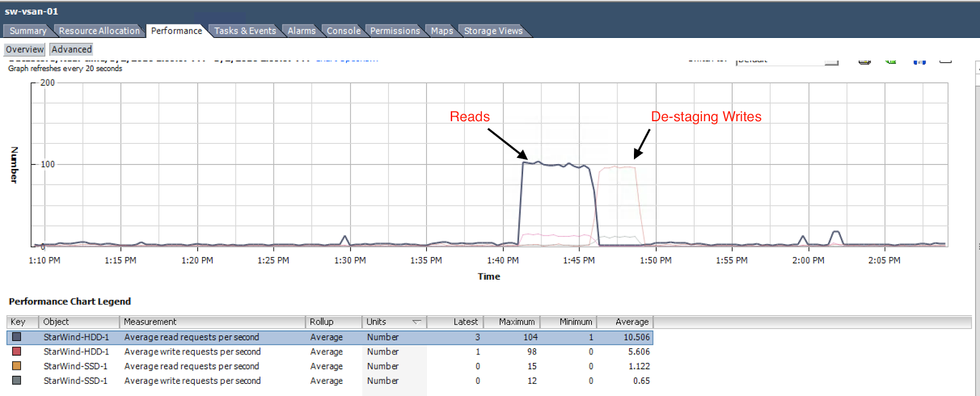The height and width of the screenshot is (396, 980).
Task: Open the Summary tab
Action: point(28,31)
